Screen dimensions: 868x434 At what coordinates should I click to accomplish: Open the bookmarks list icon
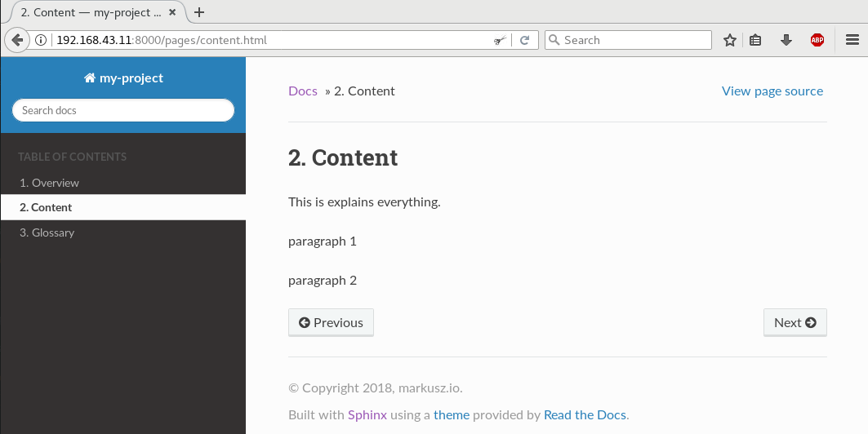pos(755,40)
